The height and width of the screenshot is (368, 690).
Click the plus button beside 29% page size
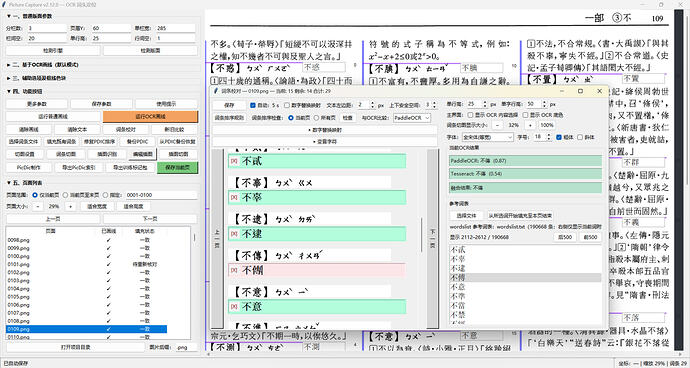69,206
